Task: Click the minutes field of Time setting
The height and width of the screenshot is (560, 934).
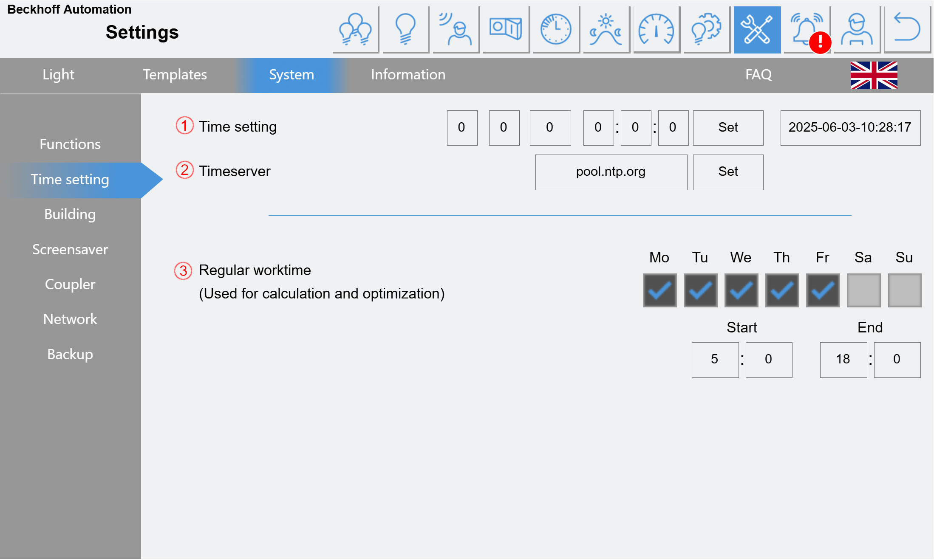Action: tap(636, 128)
